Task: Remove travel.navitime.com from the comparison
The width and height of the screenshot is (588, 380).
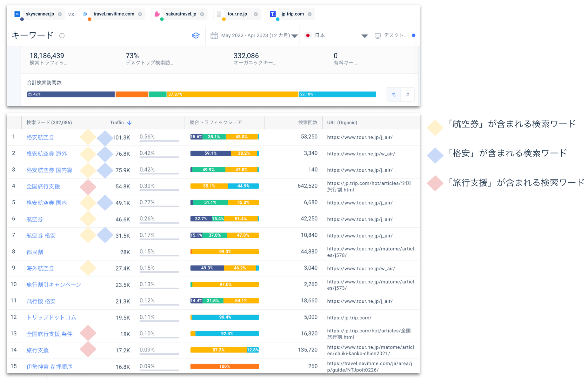Action: 140,14
